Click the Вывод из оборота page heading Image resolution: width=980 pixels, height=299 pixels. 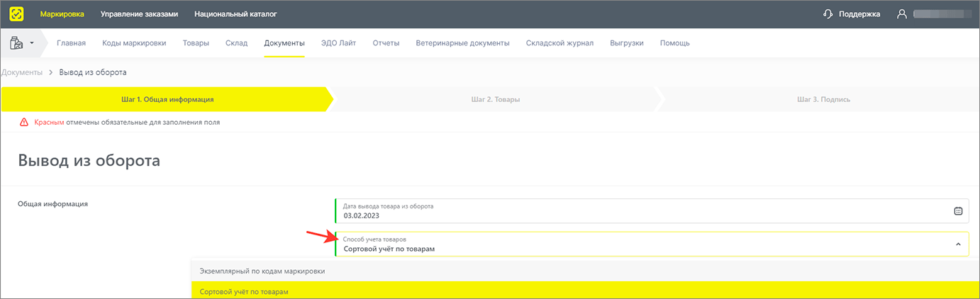(89, 160)
